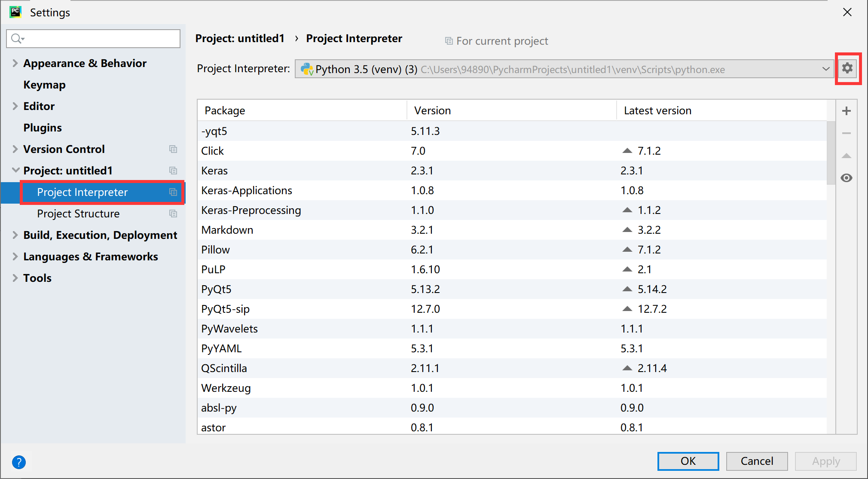Click QScintilla version 2.11.1 cell
This screenshot has width=868, height=479.
tap(425, 368)
